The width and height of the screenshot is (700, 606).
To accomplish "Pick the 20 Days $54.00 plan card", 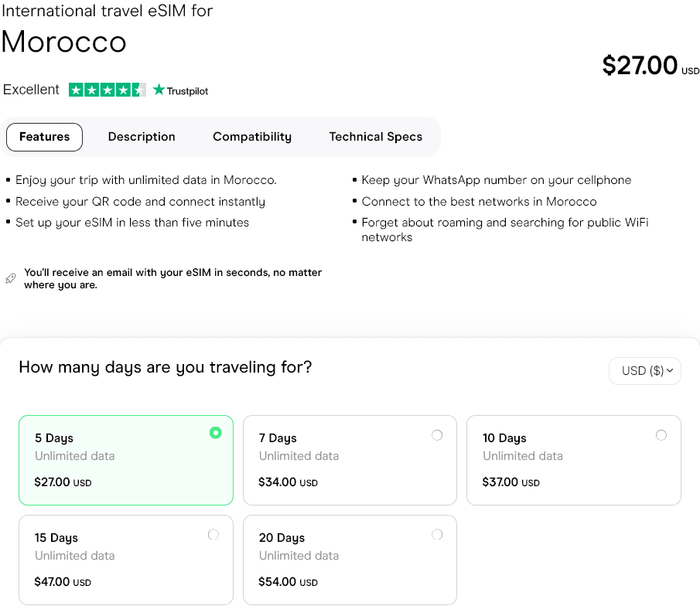I will 350,560.
